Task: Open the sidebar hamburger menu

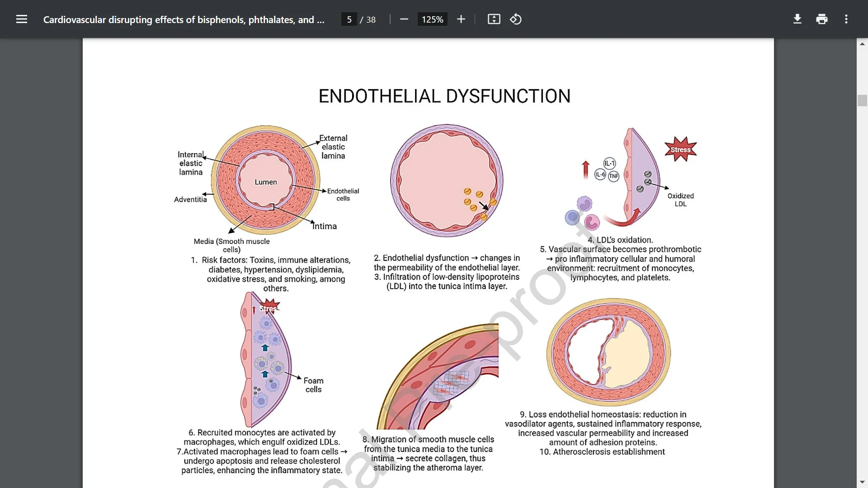Action: (22, 19)
